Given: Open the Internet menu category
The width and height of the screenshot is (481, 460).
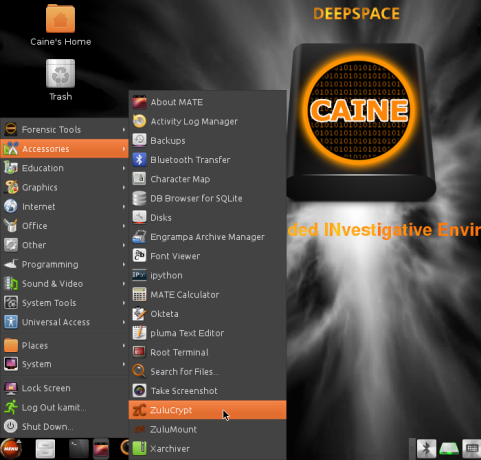Looking at the screenshot, I should tap(65, 207).
